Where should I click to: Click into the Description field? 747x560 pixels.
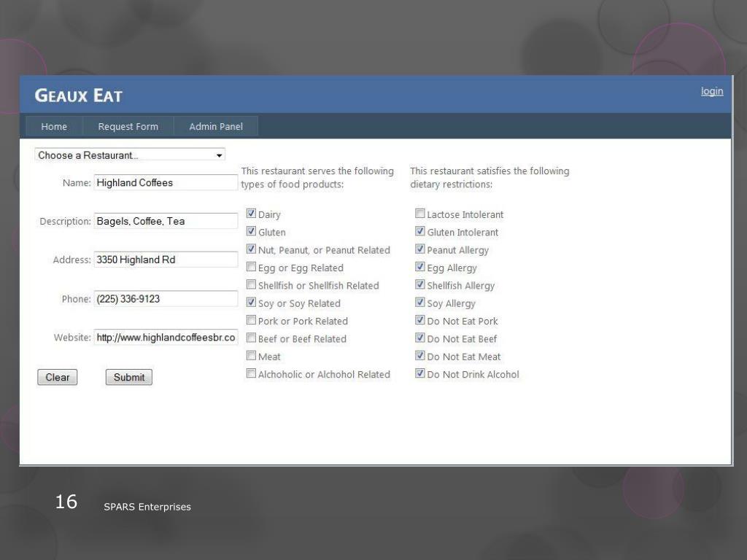pos(166,221)
